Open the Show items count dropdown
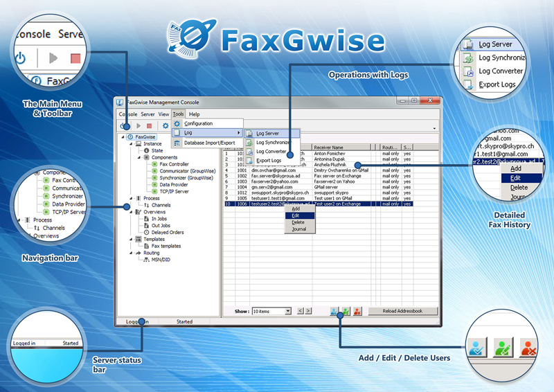 pos(288,311)
